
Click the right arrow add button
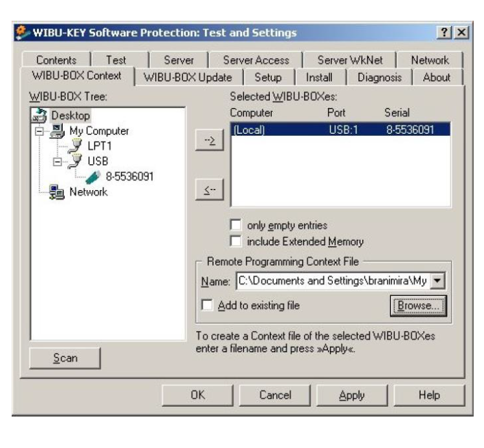(210, 140)
